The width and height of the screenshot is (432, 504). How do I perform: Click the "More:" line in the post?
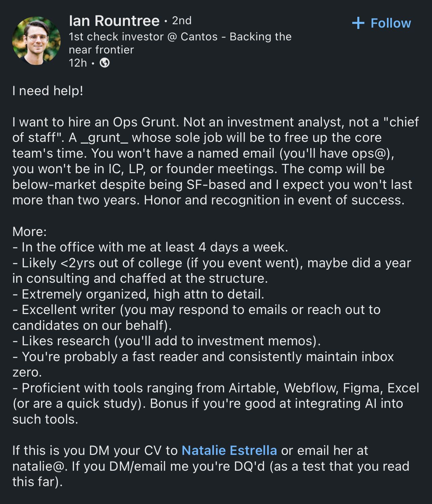coord(30,231)
